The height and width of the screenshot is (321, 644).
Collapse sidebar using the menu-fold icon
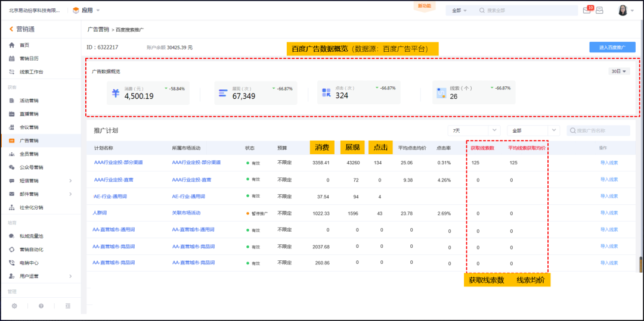pyautogui.click(x=68, y=306)
